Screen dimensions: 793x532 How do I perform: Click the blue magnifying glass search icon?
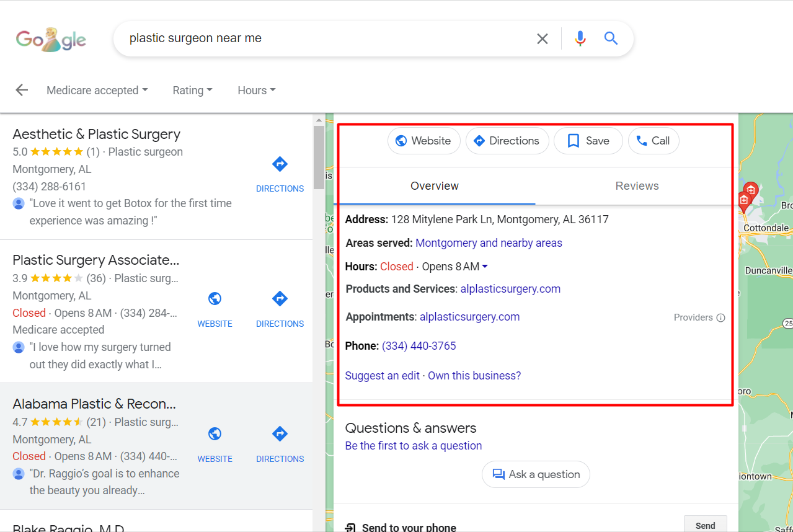(611, 38)
